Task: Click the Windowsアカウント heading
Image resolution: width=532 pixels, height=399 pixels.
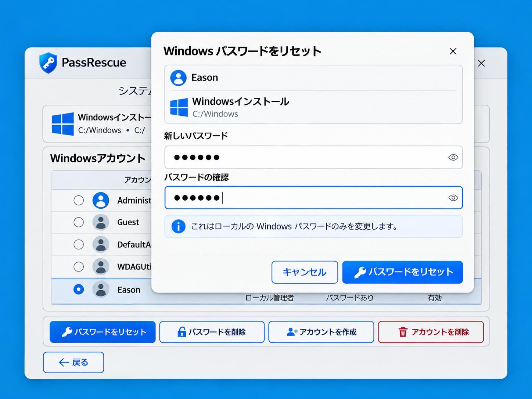Action: 98,158
